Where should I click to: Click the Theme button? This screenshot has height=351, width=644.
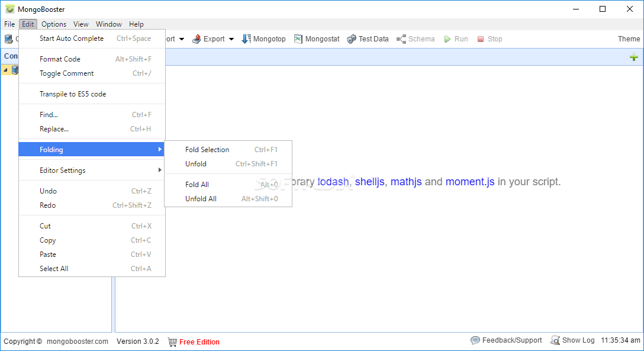[x=629, y=39]
